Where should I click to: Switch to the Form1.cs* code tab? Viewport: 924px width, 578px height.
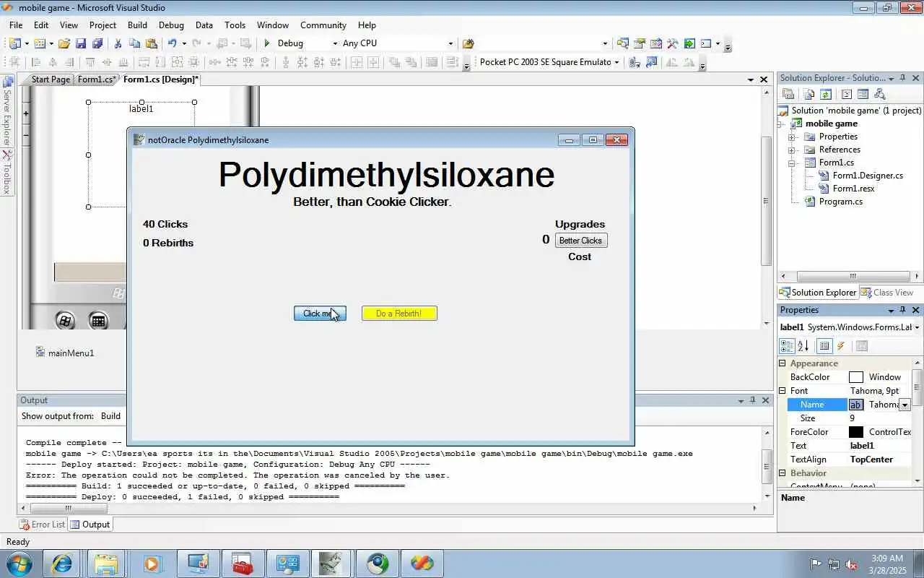click(x=96, y=79)
